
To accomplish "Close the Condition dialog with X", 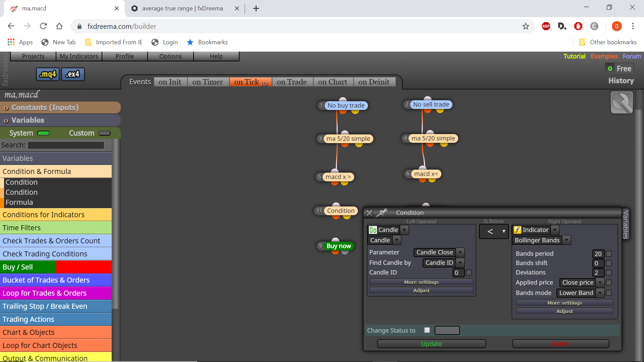I will pyautogui.click(x=369, y=213).
